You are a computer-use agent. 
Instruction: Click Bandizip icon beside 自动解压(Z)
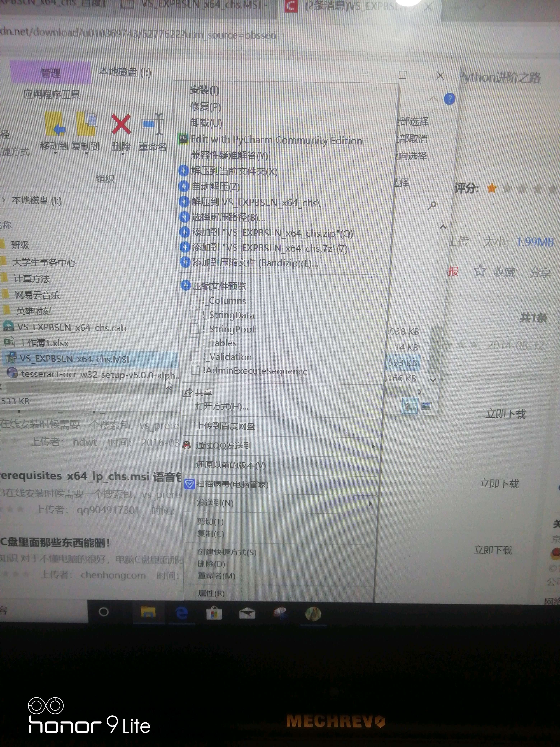184,186
